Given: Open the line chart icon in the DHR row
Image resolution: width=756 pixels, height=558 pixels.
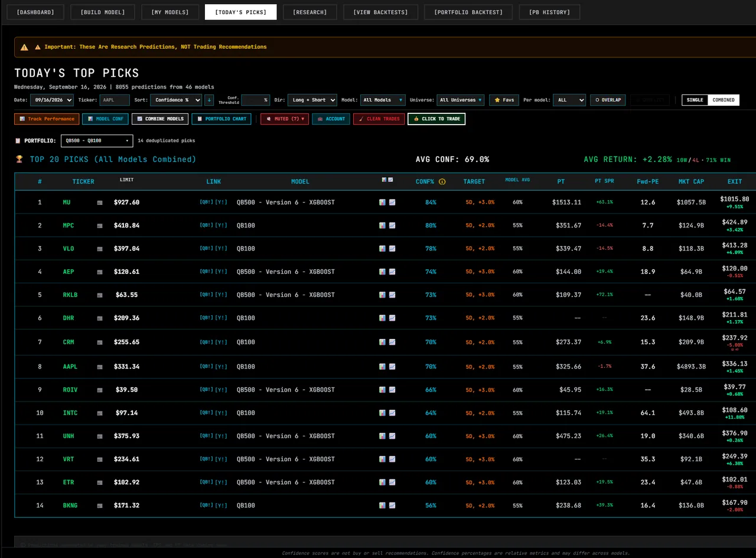Looking at the screenshot, I should [392, 318].
